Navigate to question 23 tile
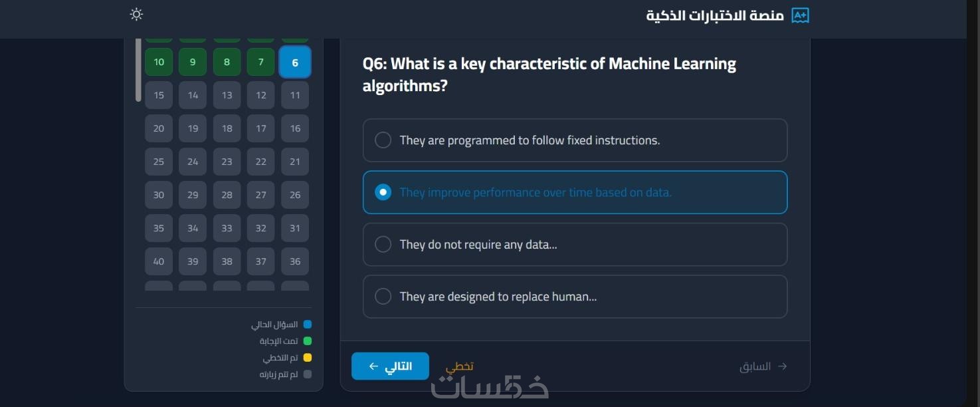980x407 pixels. point(227,162)
